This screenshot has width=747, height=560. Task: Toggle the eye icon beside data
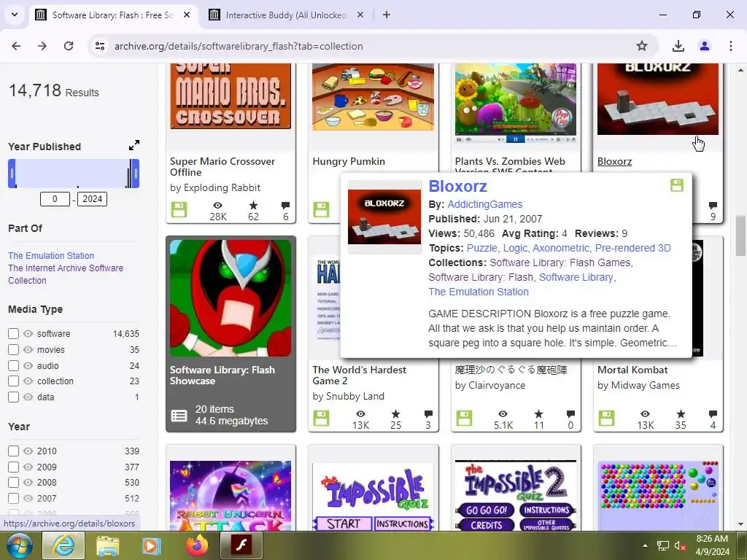[28, 397]
